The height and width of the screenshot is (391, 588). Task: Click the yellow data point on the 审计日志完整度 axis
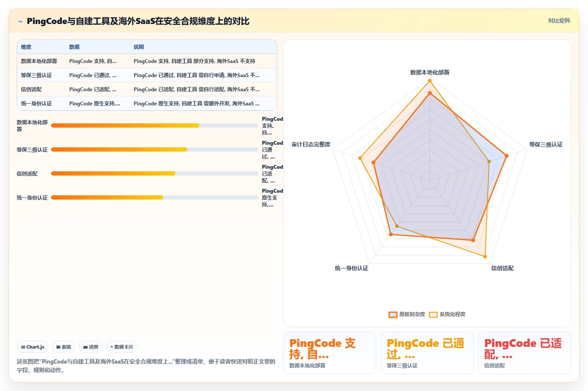pos(360,158)
